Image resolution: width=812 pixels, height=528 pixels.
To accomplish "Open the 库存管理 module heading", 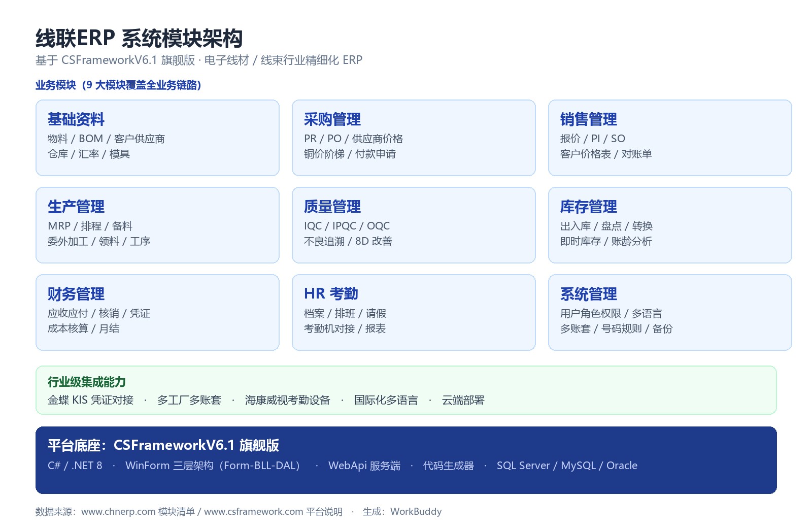I will [589, 207].
